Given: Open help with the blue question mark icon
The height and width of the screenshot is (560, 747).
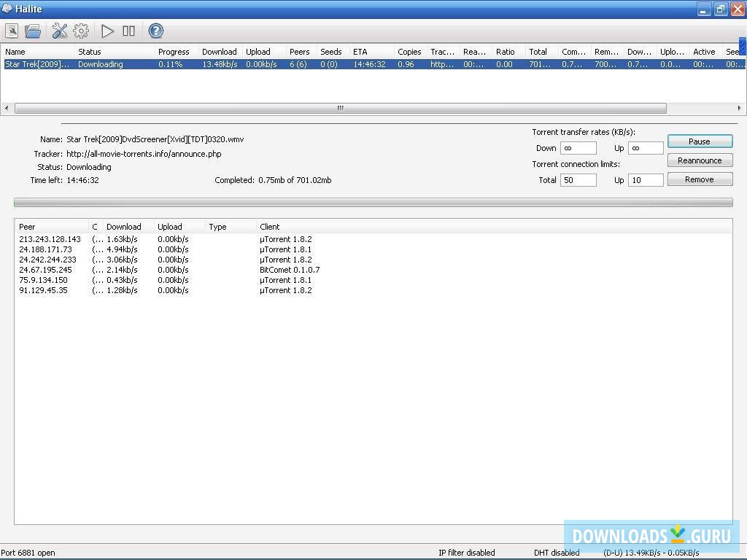Looking at the screenshot, I should point(156,31).
